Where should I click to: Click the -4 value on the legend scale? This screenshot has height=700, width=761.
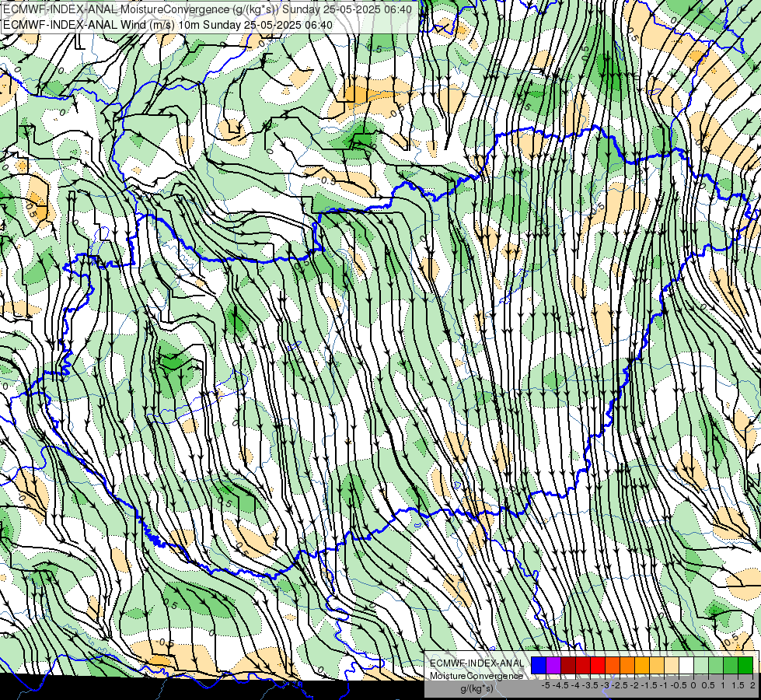[575, 685]
